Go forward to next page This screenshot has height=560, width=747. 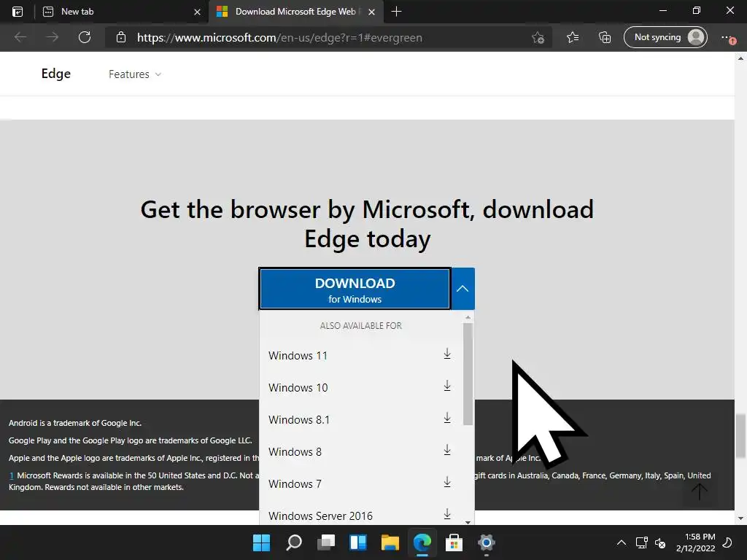click(52, 37)
